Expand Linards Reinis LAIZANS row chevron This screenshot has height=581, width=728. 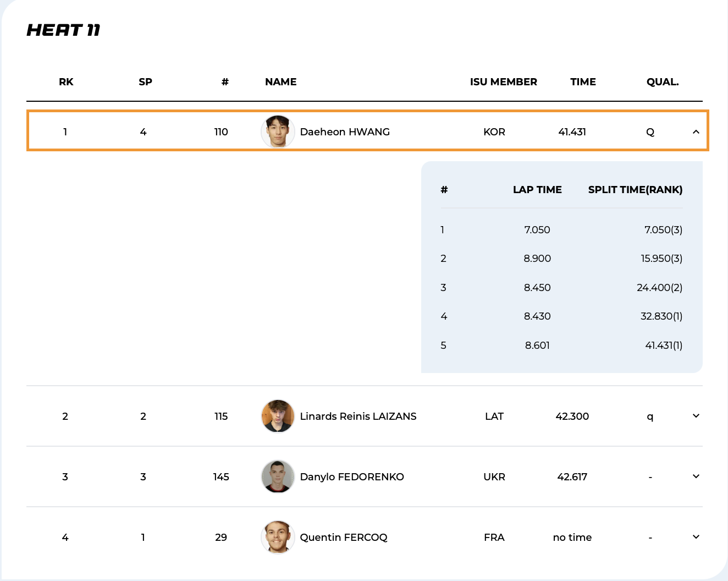pos(696,416)
